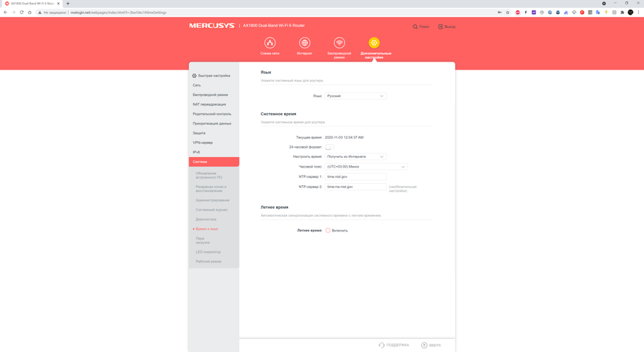The height and width of the screenshot is (352, 644).
Task: Click the ВВЕРХ back-to-top icon
Action: [424, 345]
